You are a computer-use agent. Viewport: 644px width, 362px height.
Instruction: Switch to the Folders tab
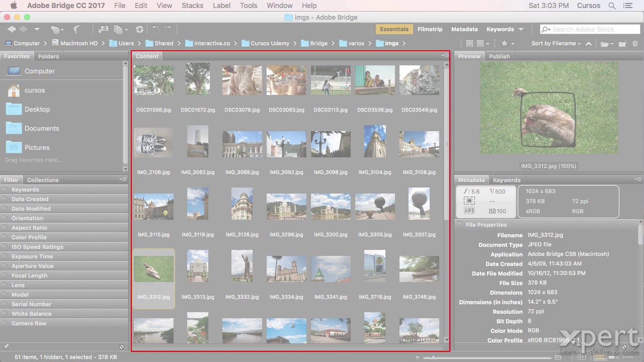pyautogui.click(x=48, y=56)
